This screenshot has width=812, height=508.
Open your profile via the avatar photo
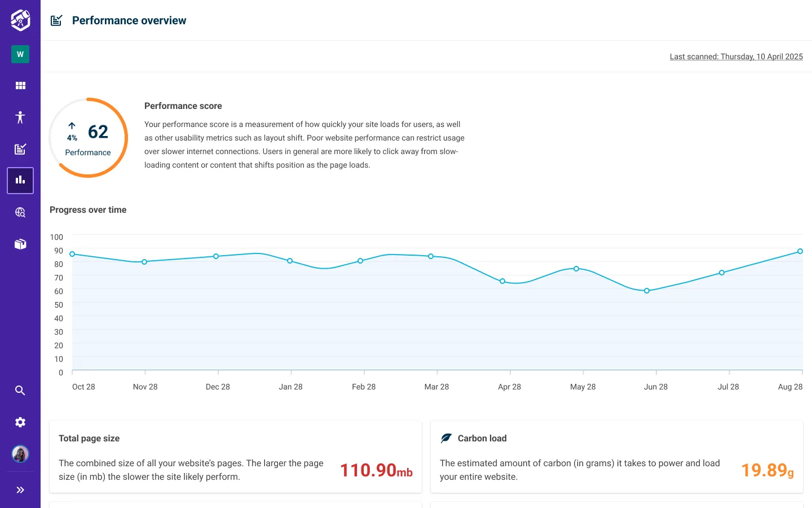click(20, 453)
